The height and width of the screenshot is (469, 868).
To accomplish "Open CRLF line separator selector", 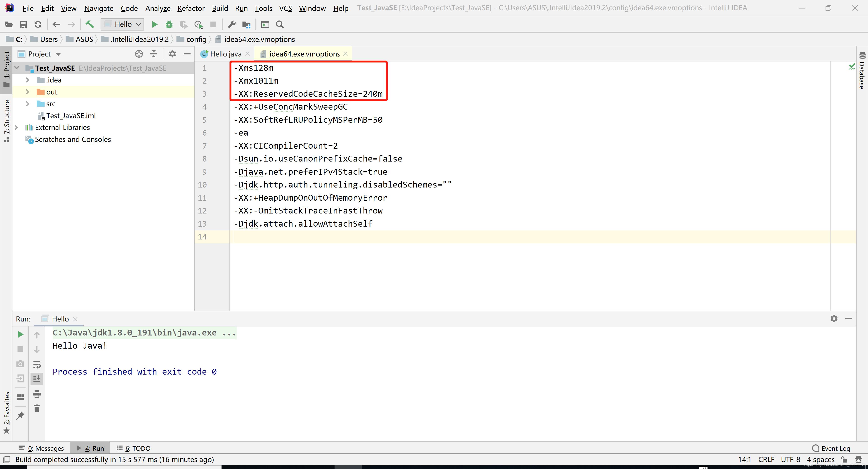I will click(766, 460).
